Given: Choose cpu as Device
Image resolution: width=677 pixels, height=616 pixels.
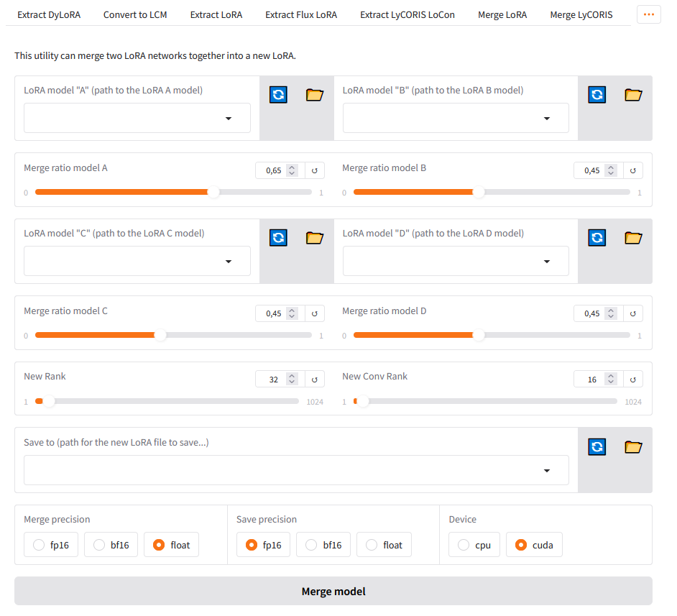Looking at the screenshot, I should (x=474, y=545).
